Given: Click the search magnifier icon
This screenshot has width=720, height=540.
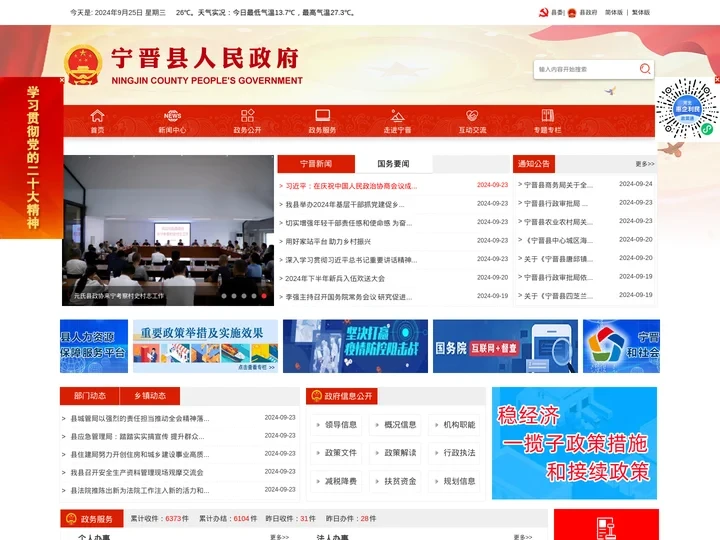Looking at the screenshot, I should pos(645,69).
